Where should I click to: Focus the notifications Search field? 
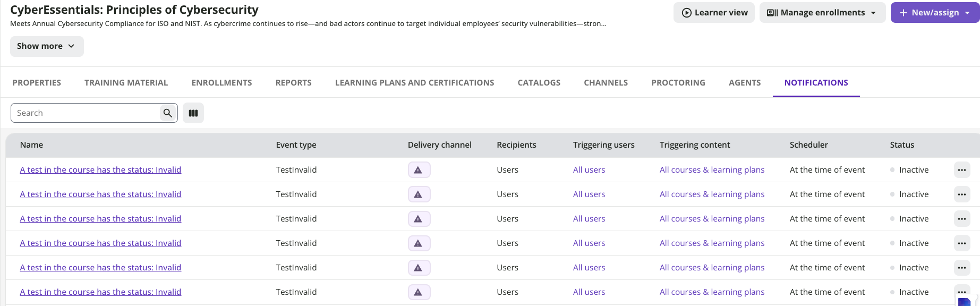86,113
